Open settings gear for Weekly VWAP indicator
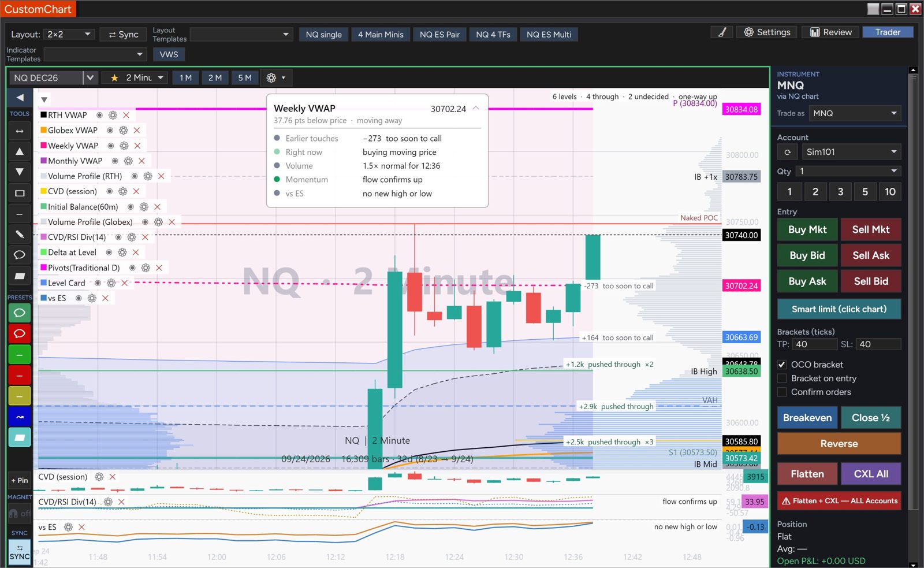The width and height of the screenshot is (924, 568). [x=124, y=146]
